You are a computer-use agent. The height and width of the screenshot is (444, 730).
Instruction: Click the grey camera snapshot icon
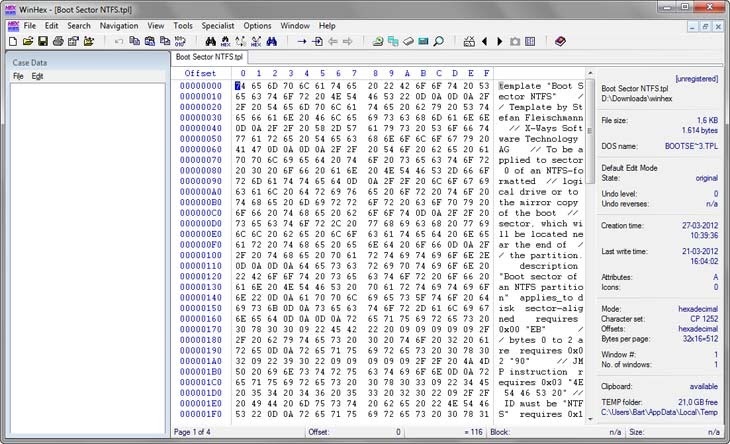515,41
